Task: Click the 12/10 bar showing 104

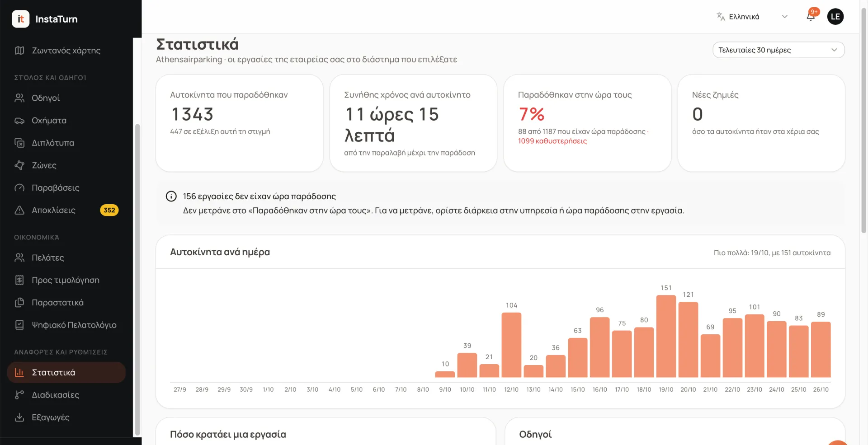Action: coord(511,345)
